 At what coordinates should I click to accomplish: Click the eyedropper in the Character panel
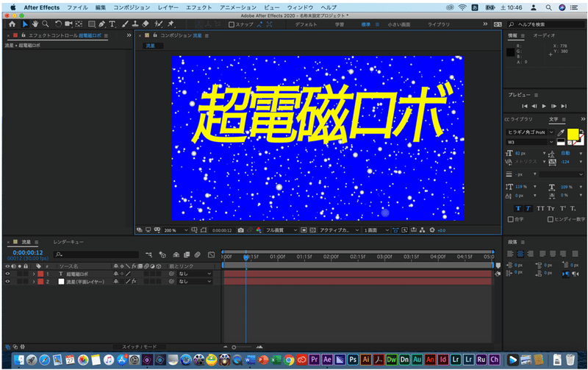pos(561,132)
